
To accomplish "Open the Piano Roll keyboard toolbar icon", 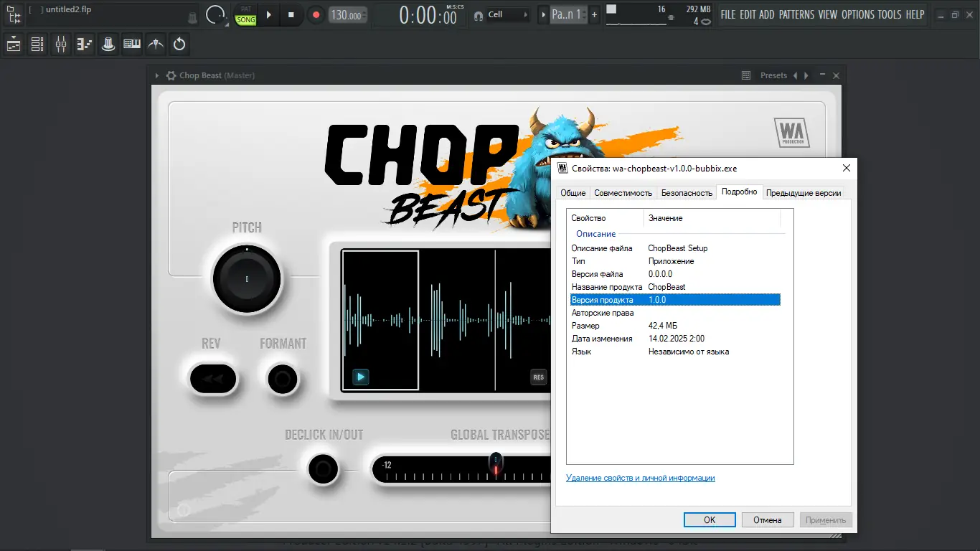I will [x=132, y=44].
